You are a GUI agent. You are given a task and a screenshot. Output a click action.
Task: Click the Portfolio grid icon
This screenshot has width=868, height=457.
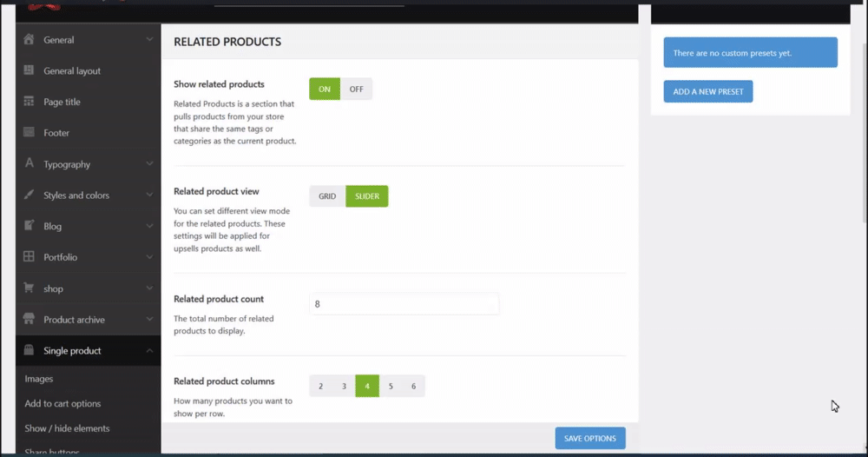[x=29, y=256]
